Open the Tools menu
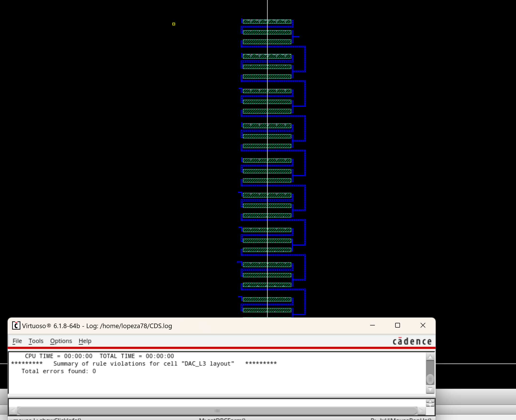Viewport: 516px width, 420px height. tap(36, 341)
